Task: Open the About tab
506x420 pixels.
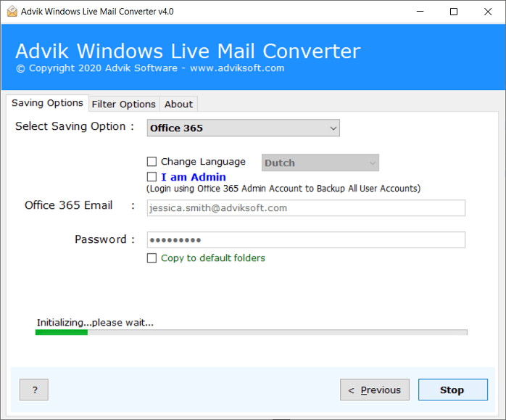Action: coord(178,104)
